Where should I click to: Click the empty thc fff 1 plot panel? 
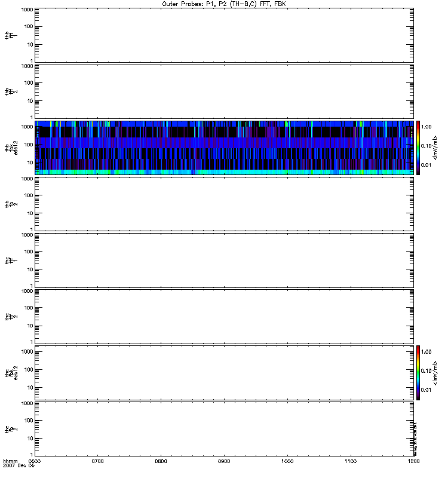coord(224,261)
